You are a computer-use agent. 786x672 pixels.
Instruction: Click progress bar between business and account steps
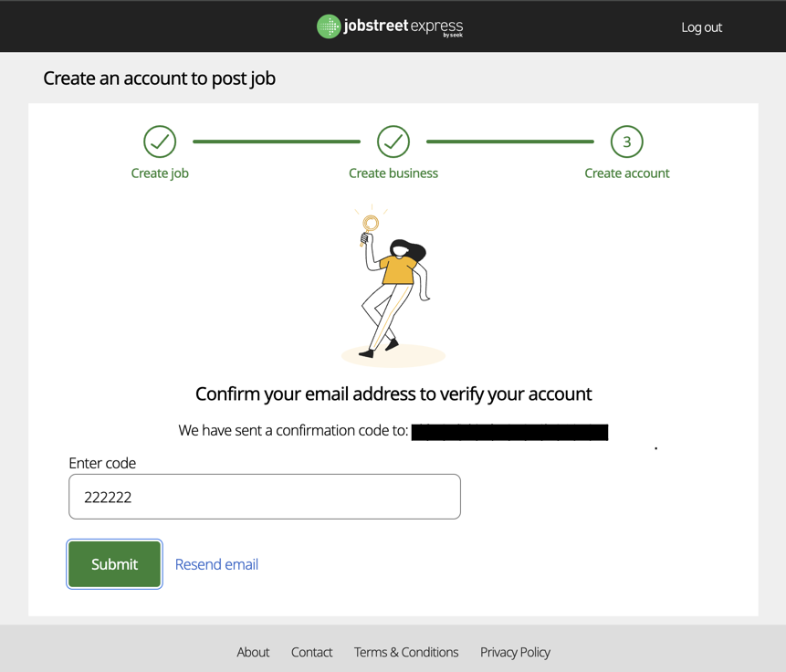(x=509, y=142)
